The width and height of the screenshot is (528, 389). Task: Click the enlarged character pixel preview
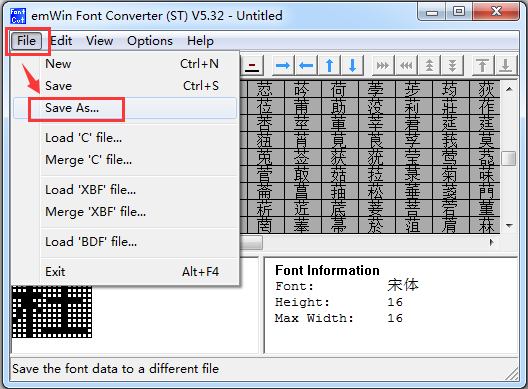[52, 312]
